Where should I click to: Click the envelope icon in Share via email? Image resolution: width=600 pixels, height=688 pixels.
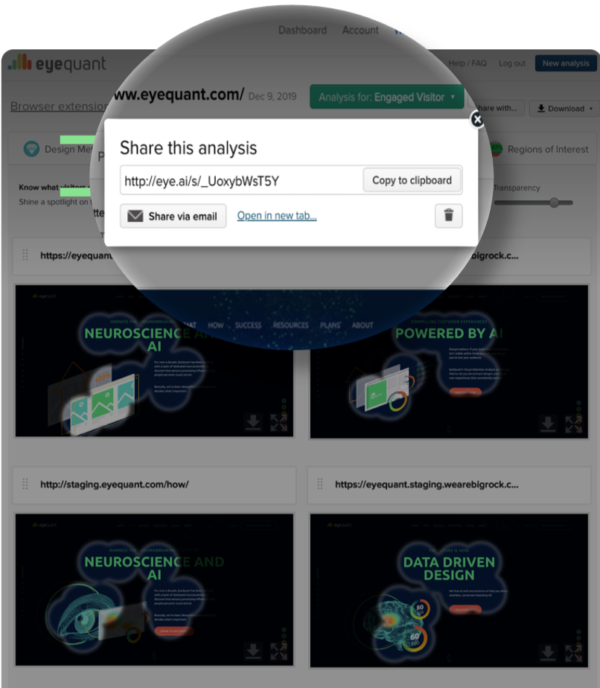[x=135, y=216]
